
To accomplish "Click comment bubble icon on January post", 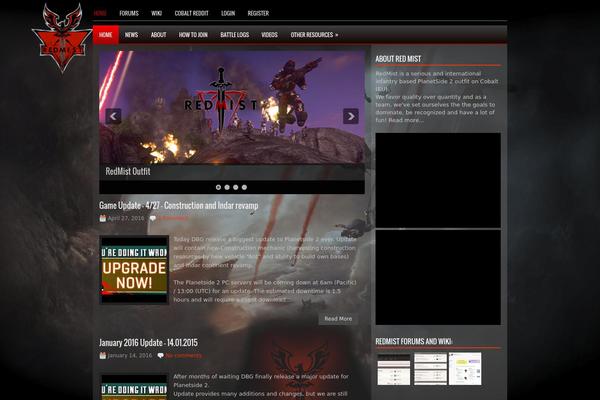I will click(x=161, y=356).
